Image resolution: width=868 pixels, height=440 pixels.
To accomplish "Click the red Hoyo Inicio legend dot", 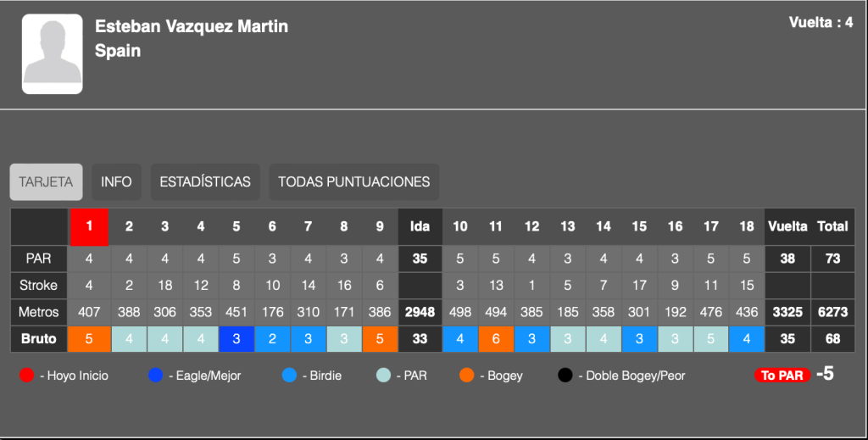I will coord(28,375).
